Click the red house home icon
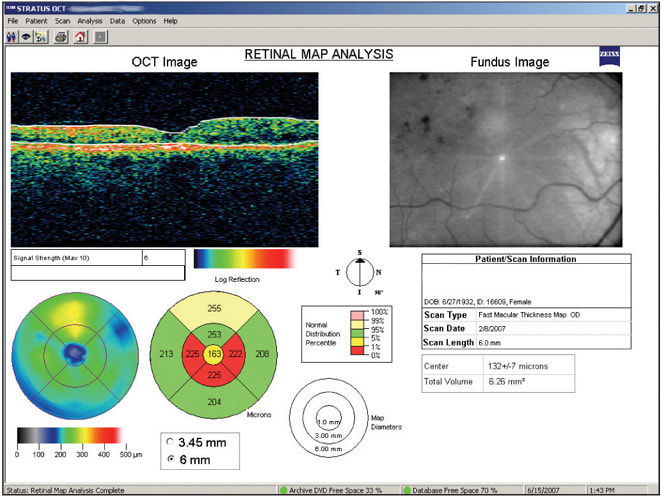This screenshot has height=497, width=662. click(x=81, y=37)
